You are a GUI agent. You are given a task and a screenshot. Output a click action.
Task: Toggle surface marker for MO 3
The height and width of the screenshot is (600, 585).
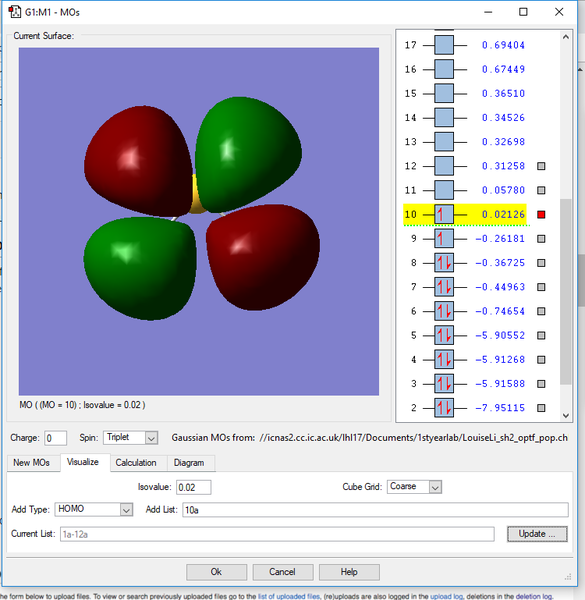point(541,384)
